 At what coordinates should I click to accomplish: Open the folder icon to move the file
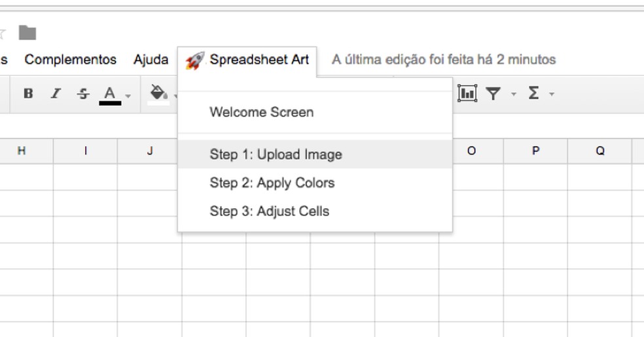click(27, 33)
